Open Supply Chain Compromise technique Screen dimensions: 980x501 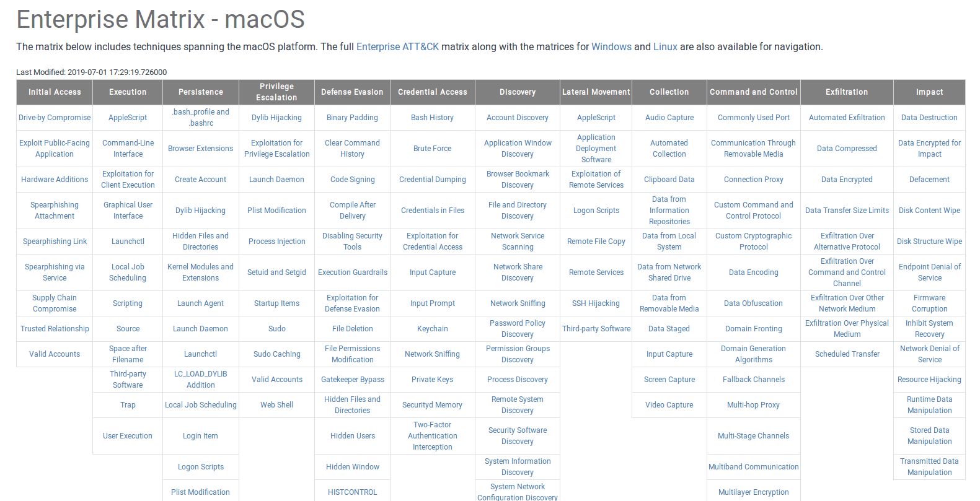click(55, 303)
